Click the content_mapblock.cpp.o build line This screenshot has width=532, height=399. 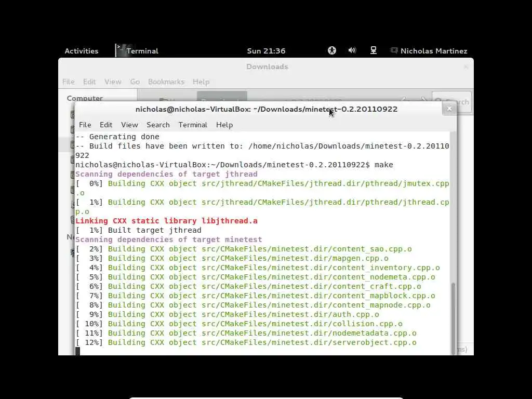[255, 296]
